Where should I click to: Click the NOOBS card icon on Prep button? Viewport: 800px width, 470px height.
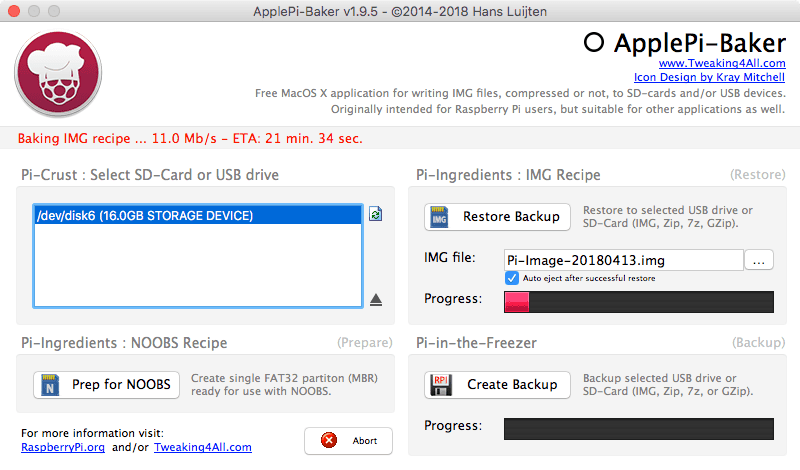[50, 385]
